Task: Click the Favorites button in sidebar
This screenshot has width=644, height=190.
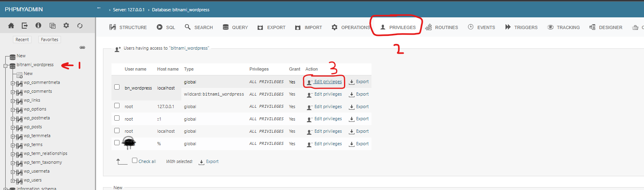Action: 50,40
